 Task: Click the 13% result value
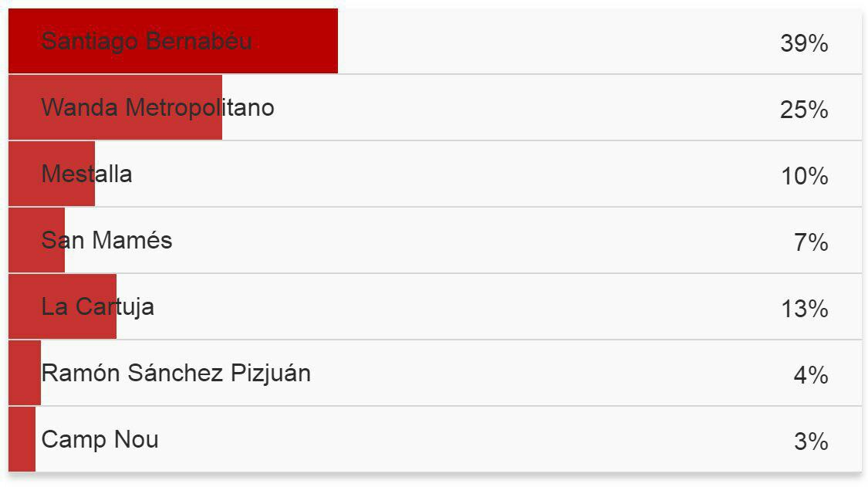[804, 309]
